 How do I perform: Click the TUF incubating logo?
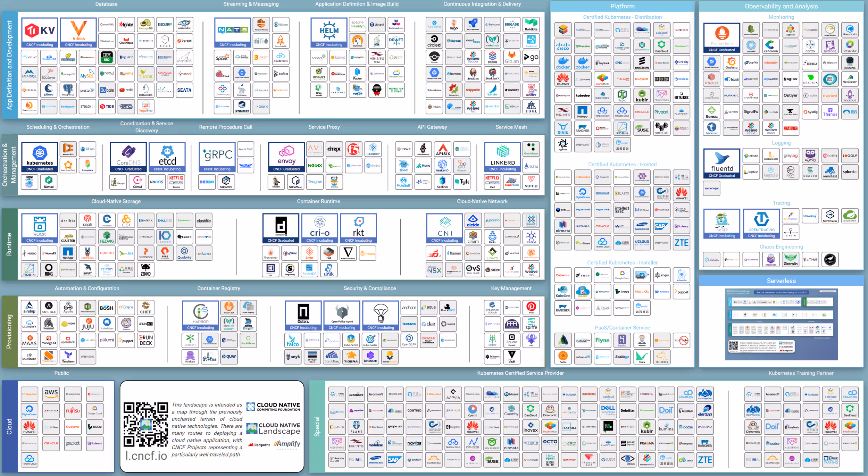(x=381, y=315)
